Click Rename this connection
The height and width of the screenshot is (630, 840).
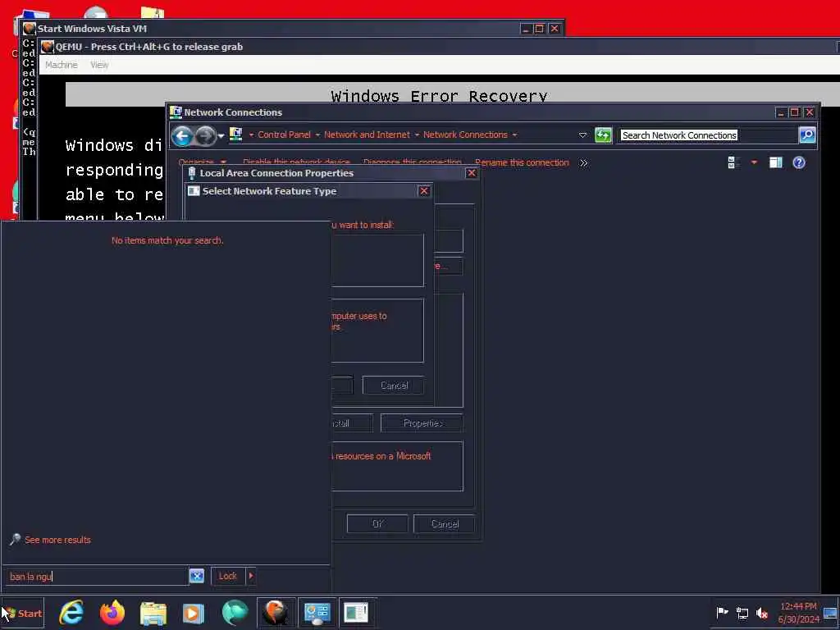coord(522,162)
